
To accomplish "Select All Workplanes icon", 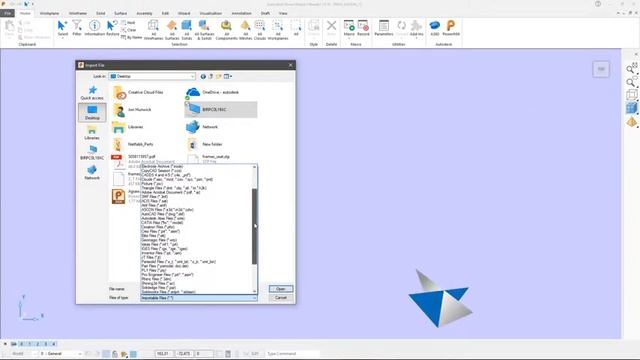I will pyautogui.click(x=278, y=30).
